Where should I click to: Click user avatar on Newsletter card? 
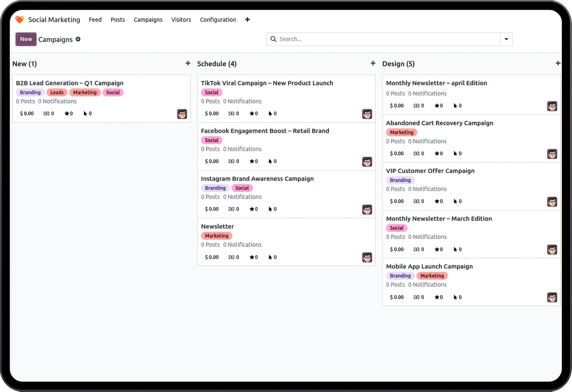[x=367, y=257]
